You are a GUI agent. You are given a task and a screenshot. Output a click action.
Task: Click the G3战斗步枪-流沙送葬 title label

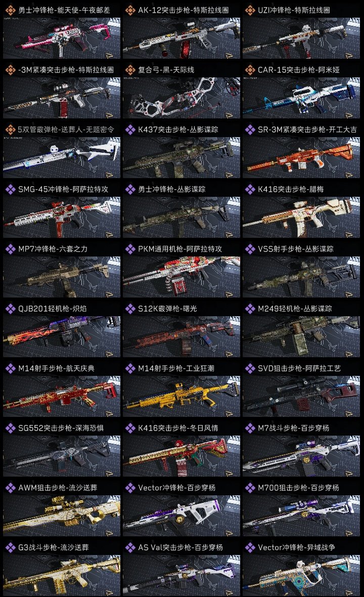point(53,547)
